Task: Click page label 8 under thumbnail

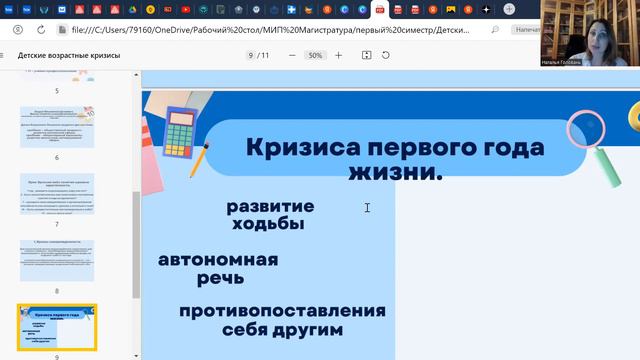Action: tap(57, 291)
